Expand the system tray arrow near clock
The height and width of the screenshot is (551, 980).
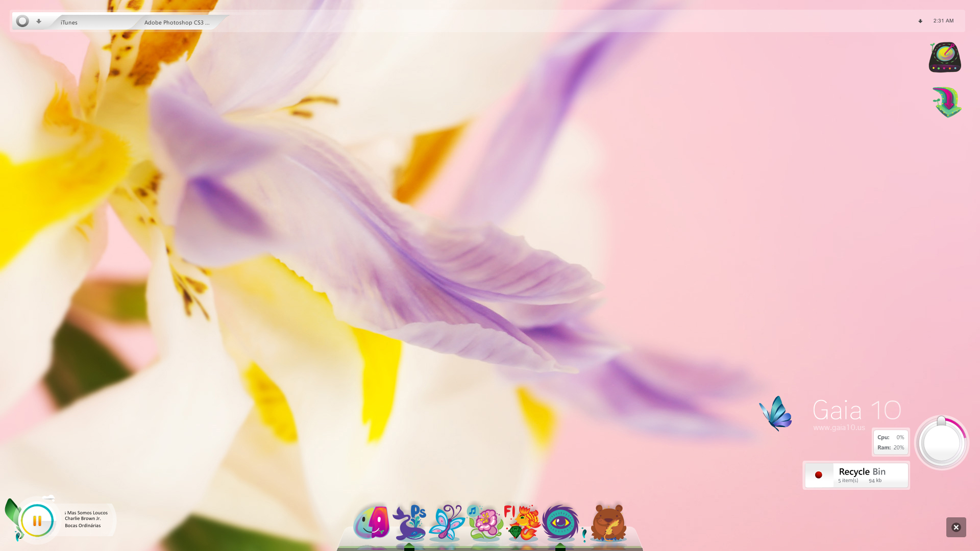coord(920,21)
